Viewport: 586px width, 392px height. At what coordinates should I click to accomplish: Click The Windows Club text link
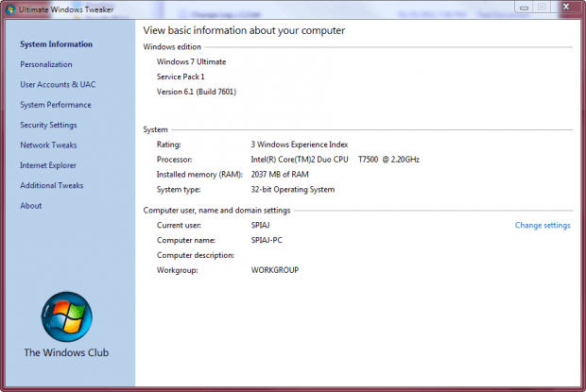(x=66, y=352)
